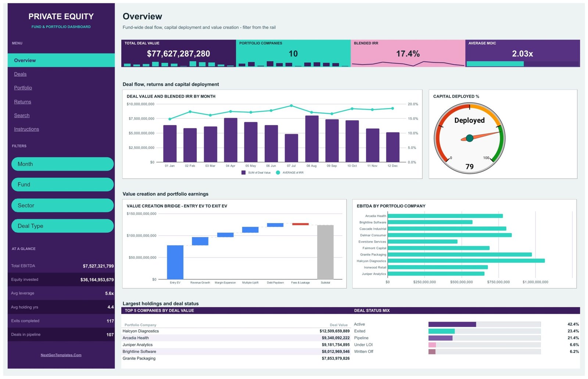Click the Avg leverage value 5.6x
The width and height of the screenshot is (588, 379).
pyautogui.click(x=110, y=293)
